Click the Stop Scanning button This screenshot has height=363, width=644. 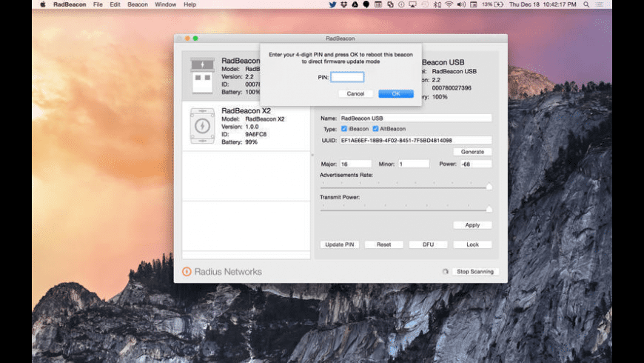point(474,272)
